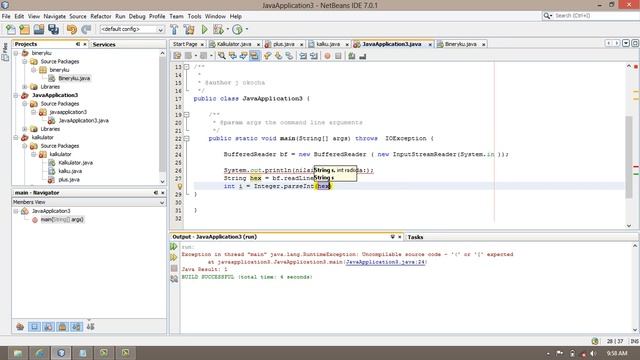
Task: Click Re-run with different parameters yellow arrows
Action: pos(174,257)
